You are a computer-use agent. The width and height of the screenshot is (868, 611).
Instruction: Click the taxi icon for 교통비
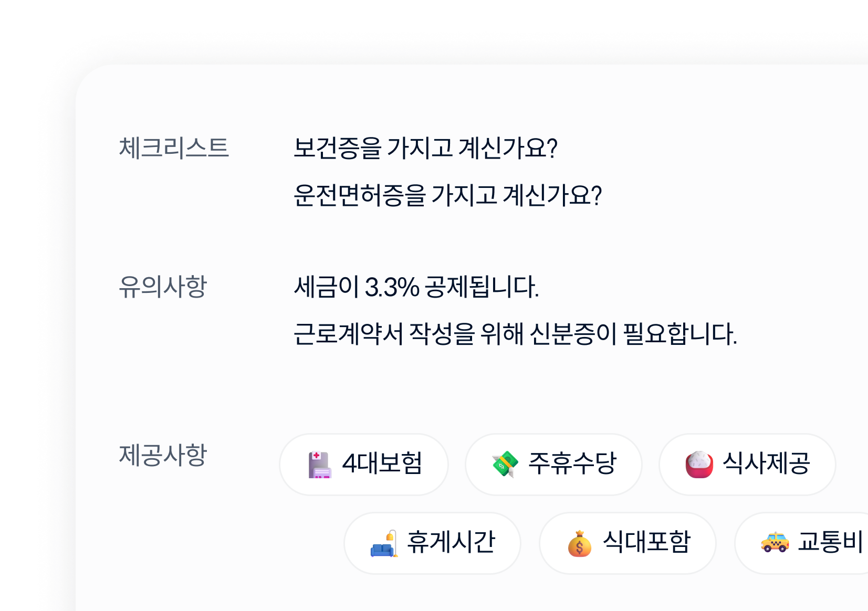pos(775,542)
